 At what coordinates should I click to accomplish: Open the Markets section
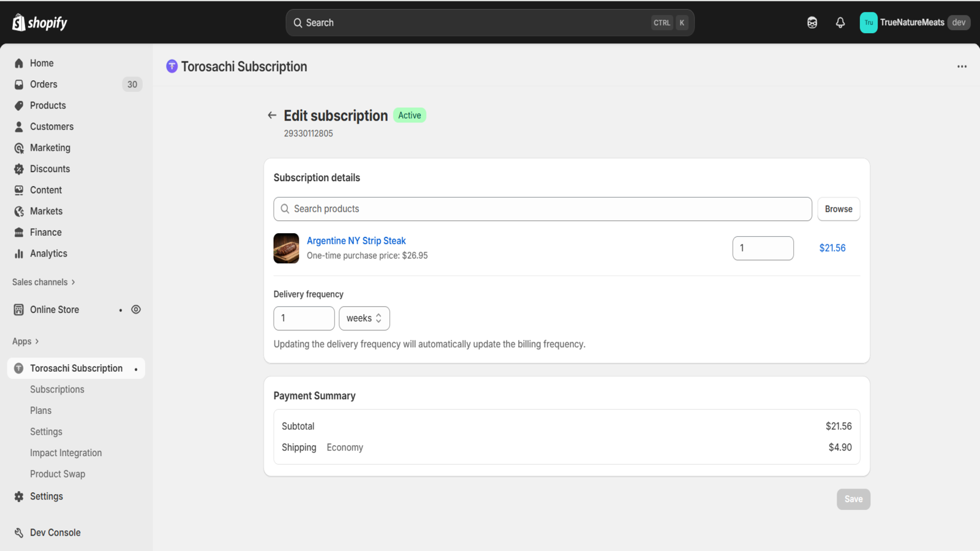coord(46,211)
